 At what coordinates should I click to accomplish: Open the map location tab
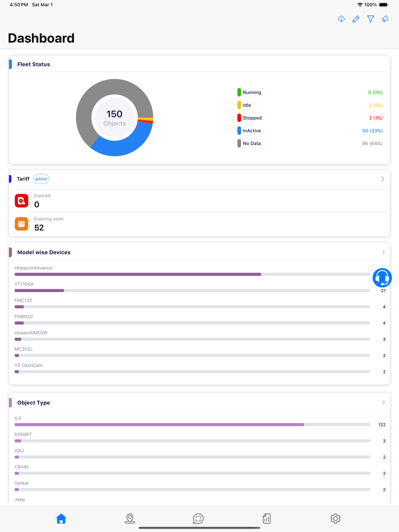click(x=130, y=518)
